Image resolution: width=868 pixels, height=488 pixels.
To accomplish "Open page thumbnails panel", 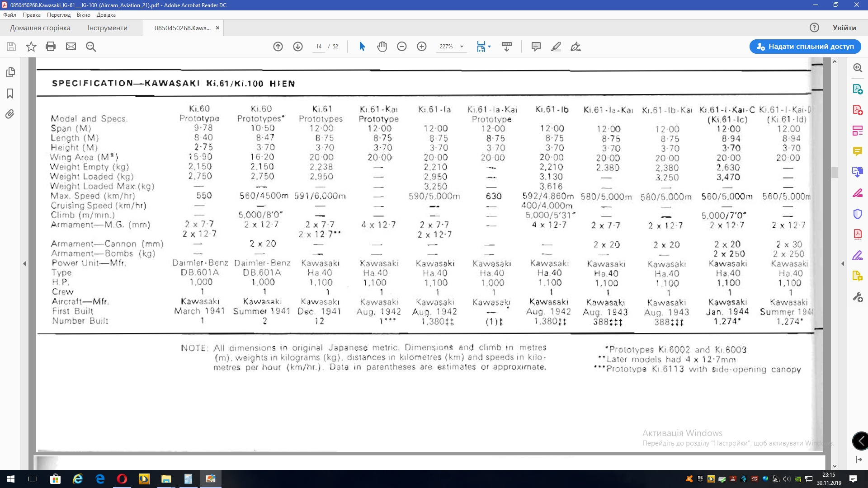I will point(10,72).
